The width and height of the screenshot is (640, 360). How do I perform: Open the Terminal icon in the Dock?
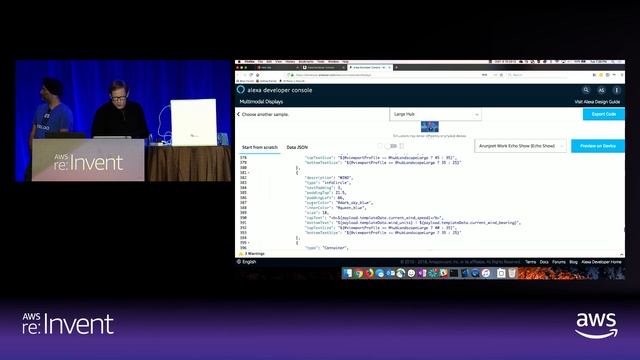click(453, 273)
